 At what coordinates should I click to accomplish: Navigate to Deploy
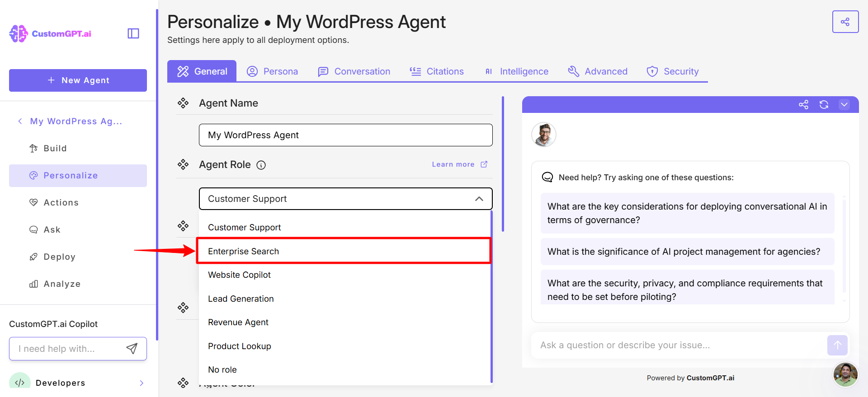click(x=78, y=257)
